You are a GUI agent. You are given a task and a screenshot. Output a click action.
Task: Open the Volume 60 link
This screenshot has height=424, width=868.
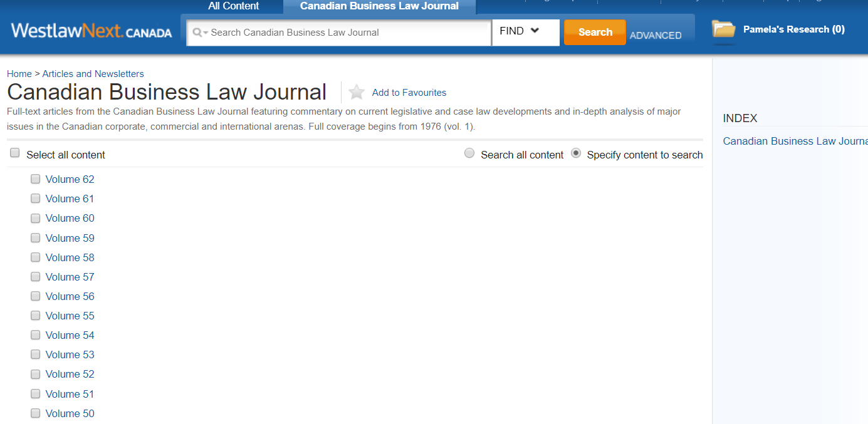click(70, 218)
